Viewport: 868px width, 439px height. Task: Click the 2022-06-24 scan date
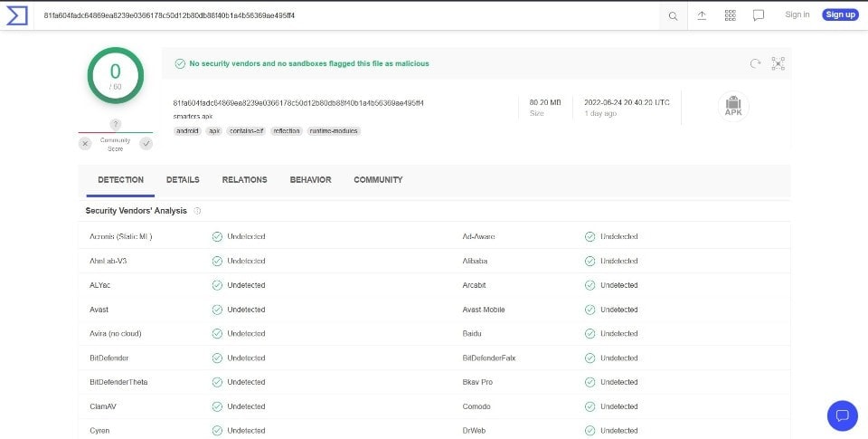tap(627, 102)
